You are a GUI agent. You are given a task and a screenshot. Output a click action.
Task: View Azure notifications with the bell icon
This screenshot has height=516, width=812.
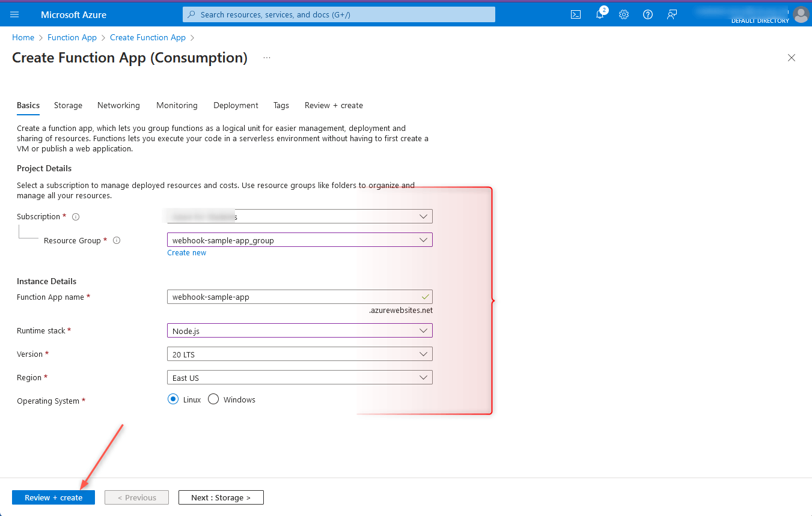[599, 14]
